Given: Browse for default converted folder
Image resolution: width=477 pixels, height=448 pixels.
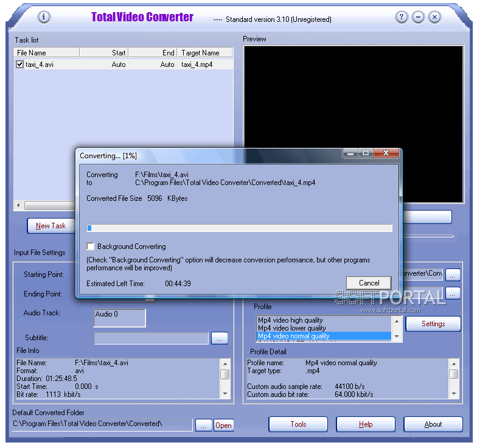Looking at the screenshot, I should 203,425.
